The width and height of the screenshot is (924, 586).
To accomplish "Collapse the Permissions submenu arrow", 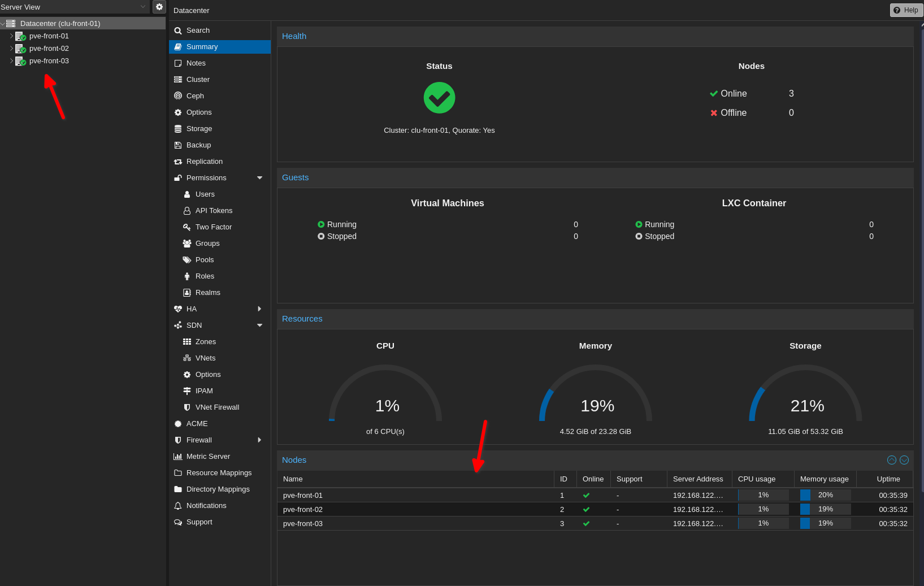I will point(259,178).
